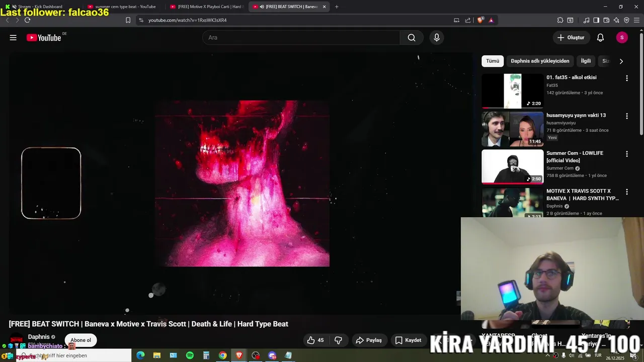Focus the Ara search field

click(301, 38)
